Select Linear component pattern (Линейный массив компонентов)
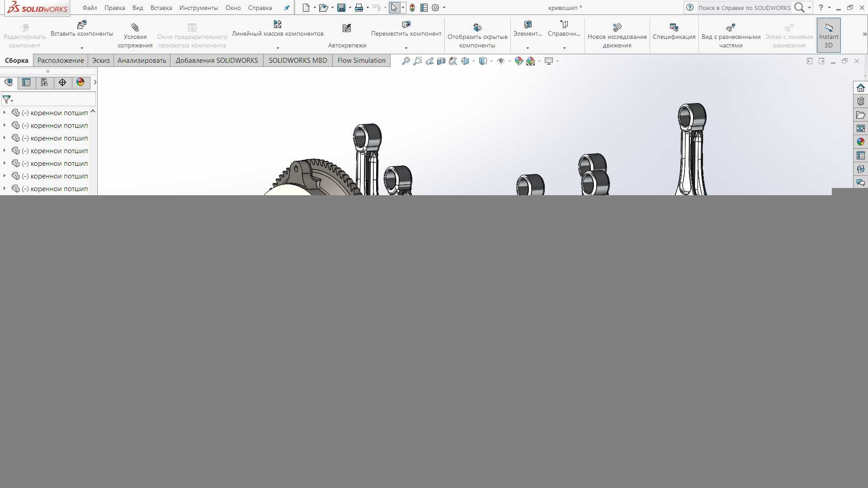This screenshot has width=868, height=488. [x=278, y=29]
